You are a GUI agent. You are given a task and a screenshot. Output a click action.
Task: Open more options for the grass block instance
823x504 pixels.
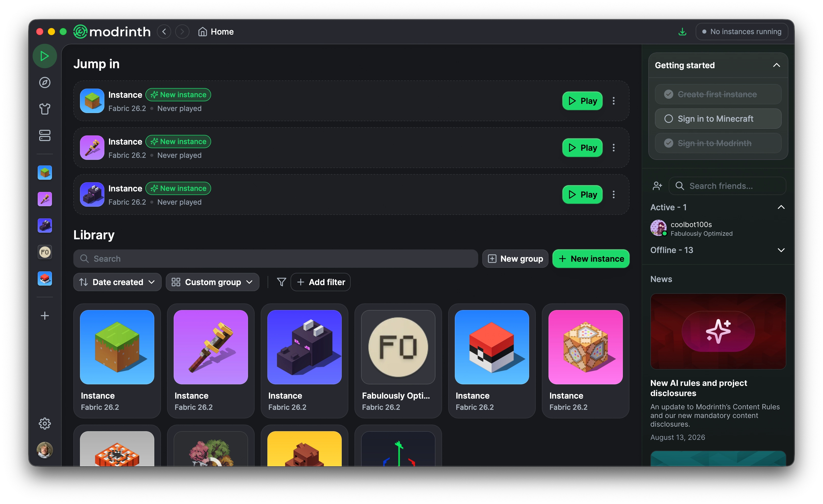coord(614,101)
